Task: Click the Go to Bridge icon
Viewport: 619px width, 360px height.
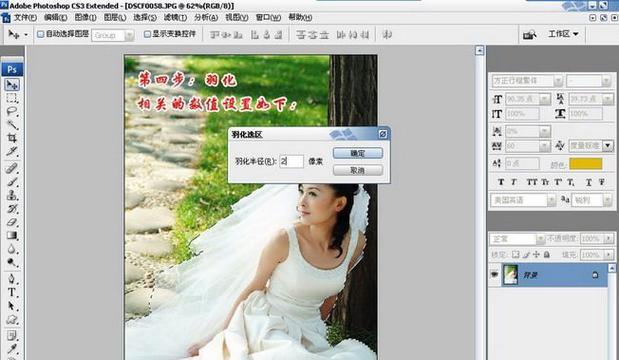Action: pyautogui.click(x=529, y=35)
